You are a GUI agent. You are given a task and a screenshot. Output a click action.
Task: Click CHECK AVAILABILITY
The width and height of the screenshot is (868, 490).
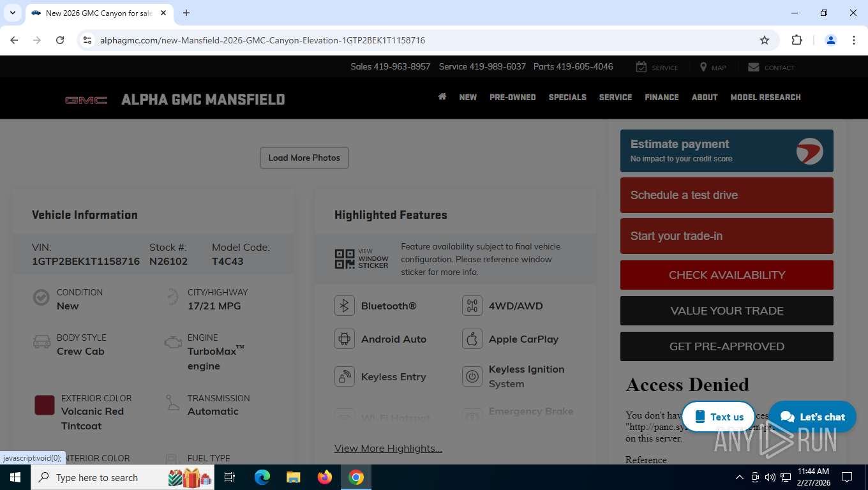[x=727, y=275]
